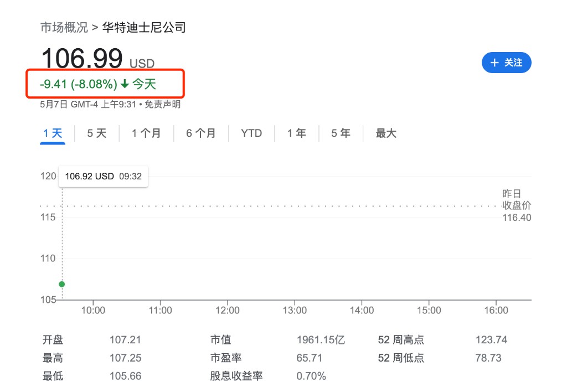The width and height of the screenshot is (567, 392).
Task: Click the 华特迪士尼公司 breadcrumb title
Action: tap(144, 28)
